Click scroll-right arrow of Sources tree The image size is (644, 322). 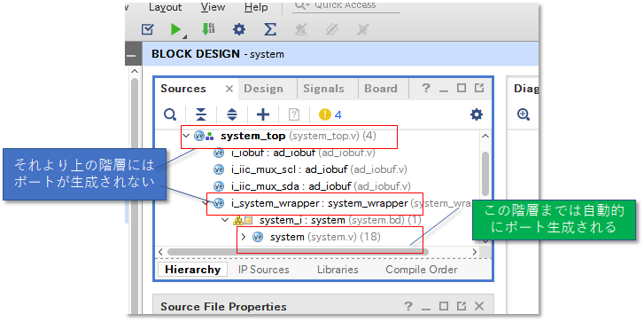pyautogui.click(x=475, y=251)
